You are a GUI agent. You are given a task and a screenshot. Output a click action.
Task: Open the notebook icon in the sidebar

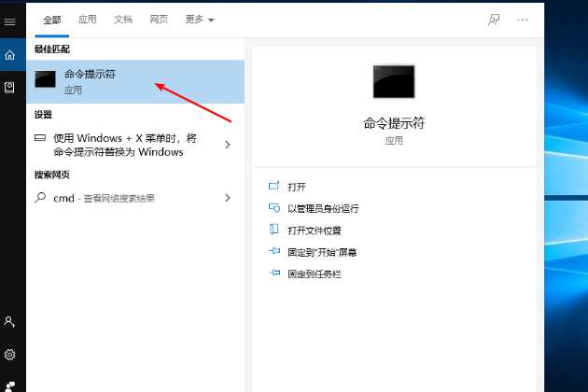point(9,88)
